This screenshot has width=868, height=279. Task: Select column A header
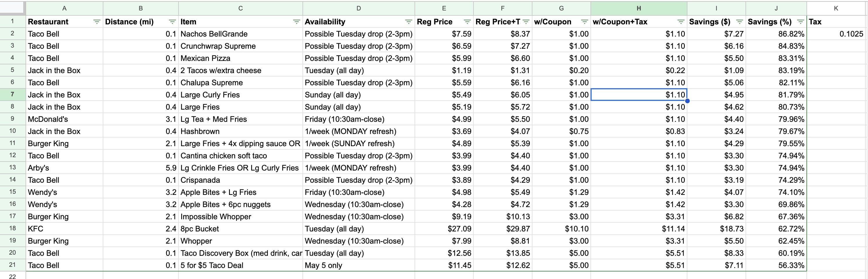pos(64,8)
